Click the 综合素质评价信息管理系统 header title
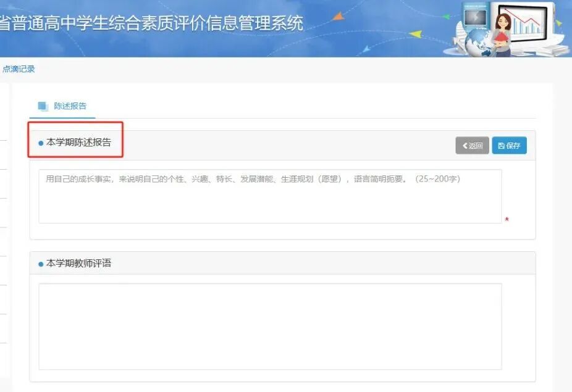 [x=151, y=23]
